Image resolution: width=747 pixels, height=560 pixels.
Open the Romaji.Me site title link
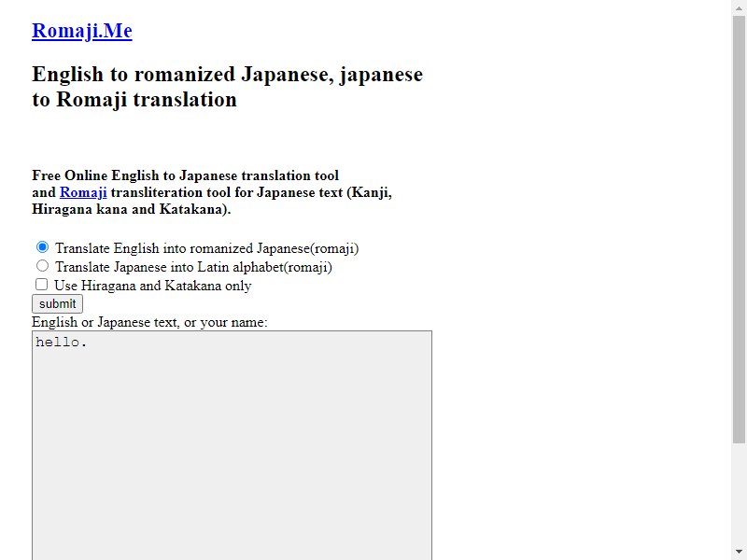point(82,31)
